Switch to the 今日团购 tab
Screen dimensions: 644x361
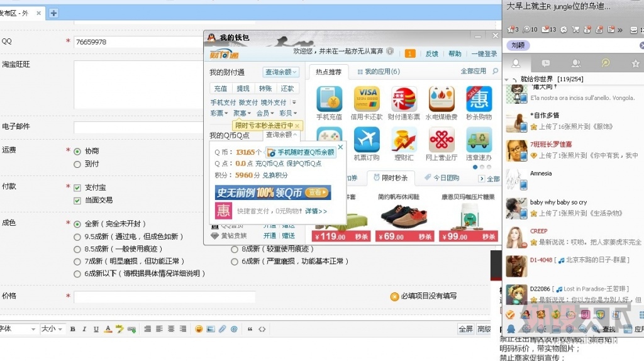[442, 178]
